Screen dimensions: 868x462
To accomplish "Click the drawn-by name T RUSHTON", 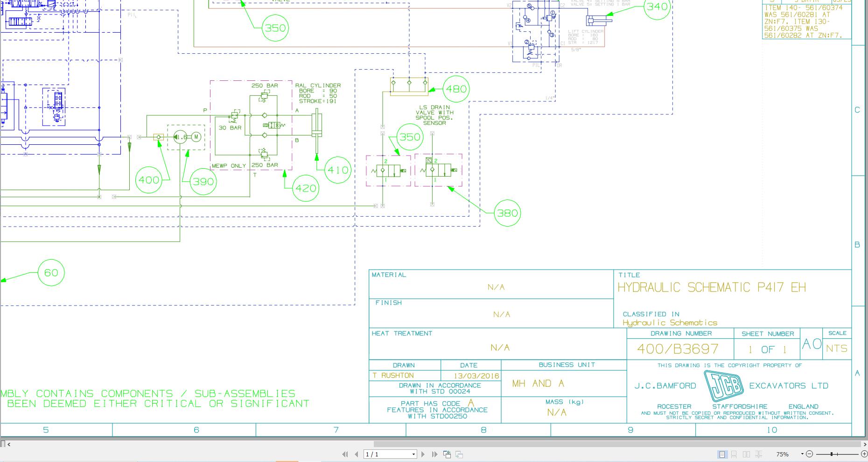I will click(393, 376).
